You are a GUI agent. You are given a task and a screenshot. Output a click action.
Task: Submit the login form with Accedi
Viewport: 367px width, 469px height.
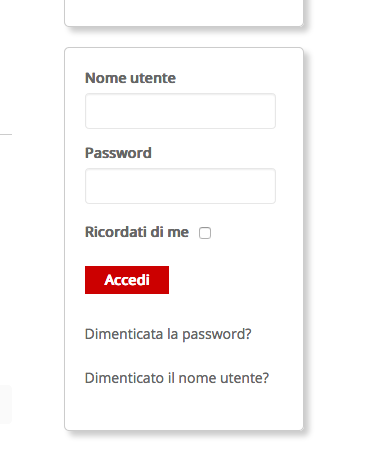point(127,280)
